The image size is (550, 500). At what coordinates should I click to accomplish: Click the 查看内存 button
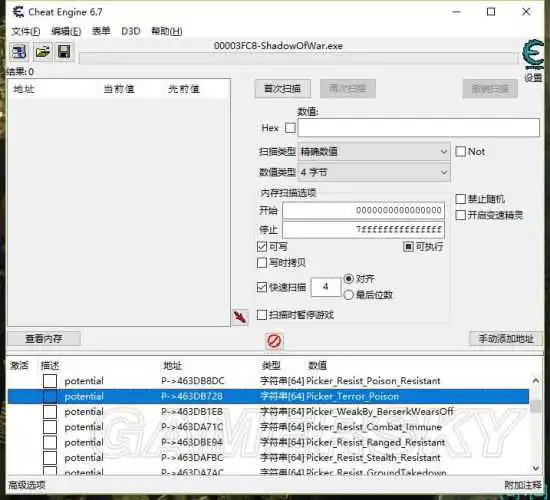point(44,339)
